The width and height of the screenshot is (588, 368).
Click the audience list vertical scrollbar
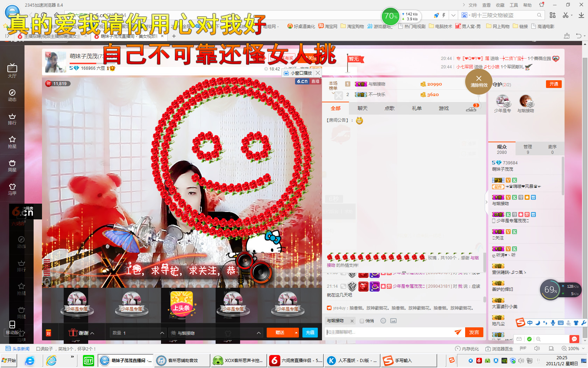[563, 175]
